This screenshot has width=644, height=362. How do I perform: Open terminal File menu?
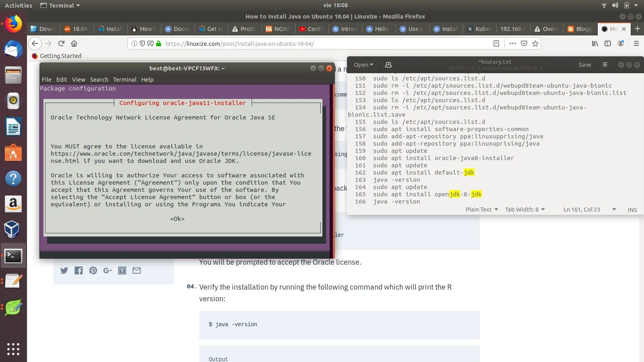tap(47, 80)
